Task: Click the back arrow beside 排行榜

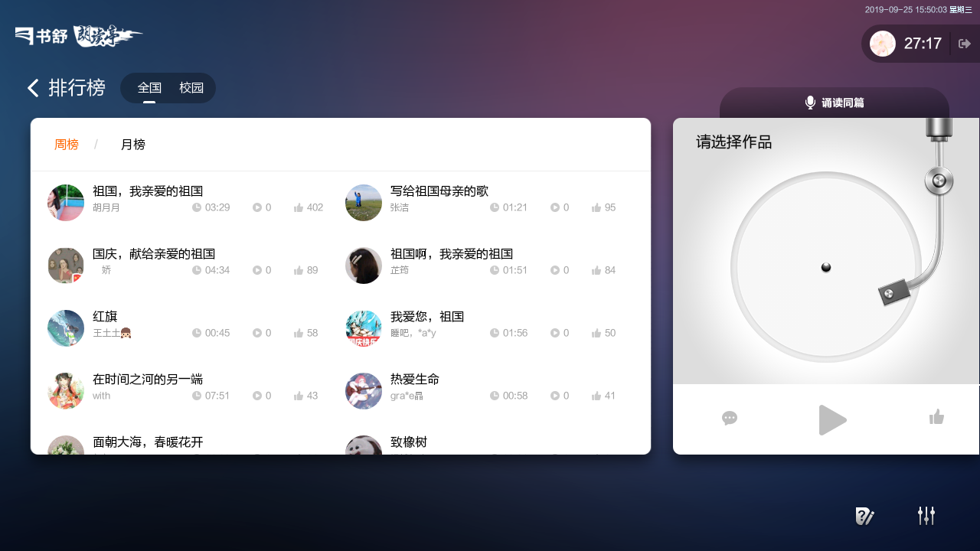Action: coord(33,88)
